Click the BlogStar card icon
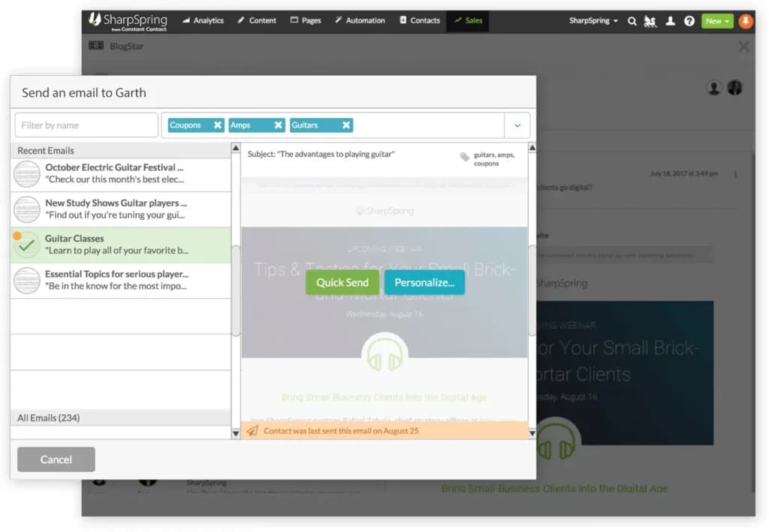Screen dimensions: 769x532 (x=96, y=46)
